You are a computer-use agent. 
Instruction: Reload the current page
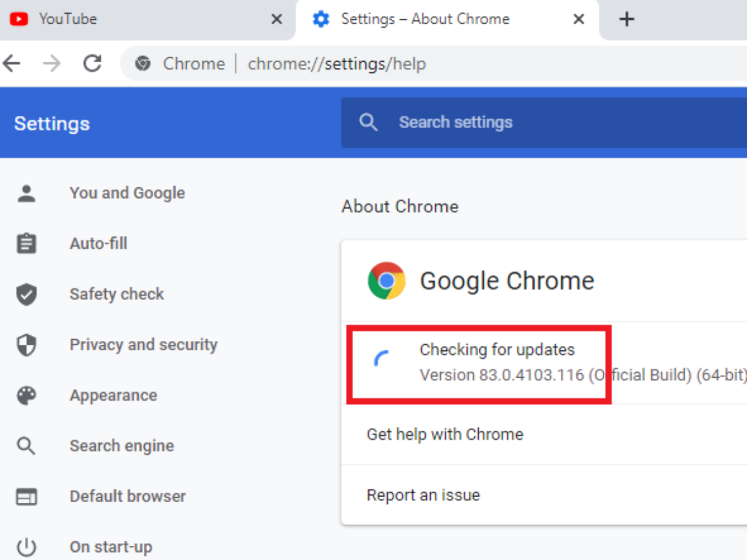pyautogui.click(x=92, y=63)
